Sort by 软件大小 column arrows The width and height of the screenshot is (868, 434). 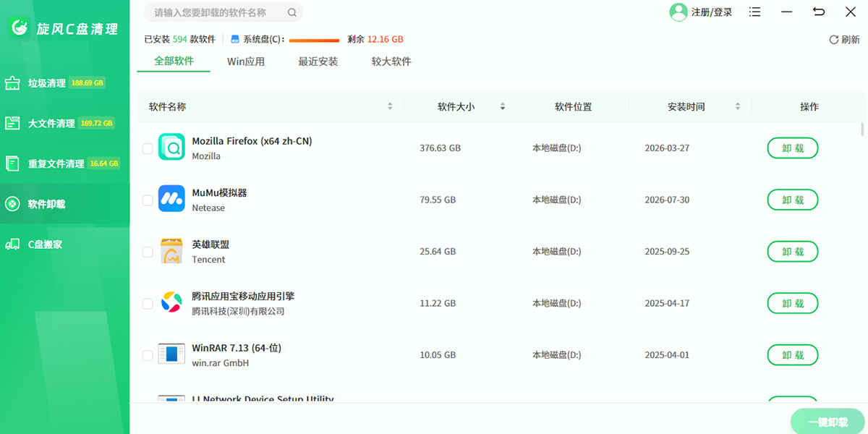503,106
